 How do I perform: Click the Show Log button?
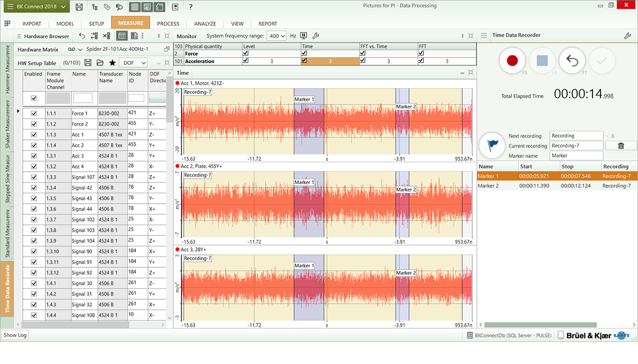[15, 335]
